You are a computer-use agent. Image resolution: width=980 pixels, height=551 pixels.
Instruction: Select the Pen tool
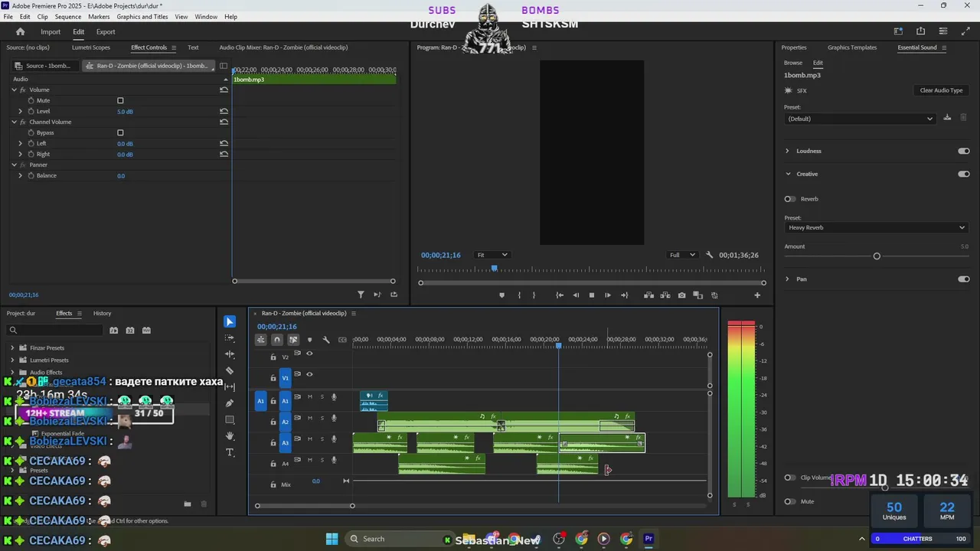[x=230, y=403]
